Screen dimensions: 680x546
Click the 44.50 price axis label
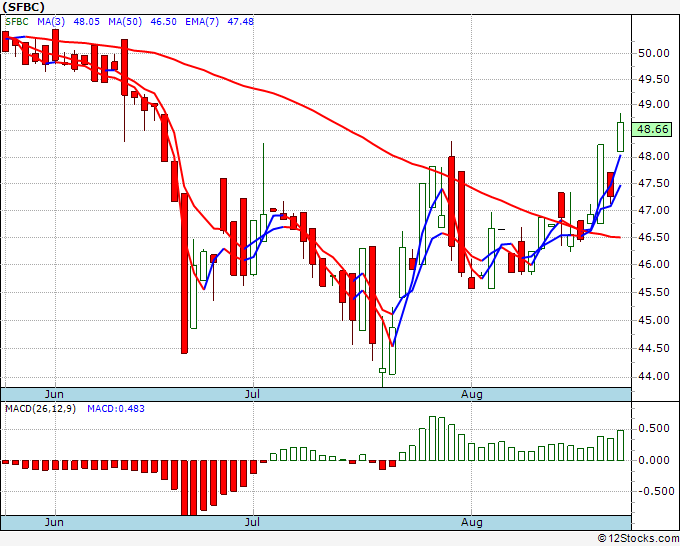coord(654,348)
